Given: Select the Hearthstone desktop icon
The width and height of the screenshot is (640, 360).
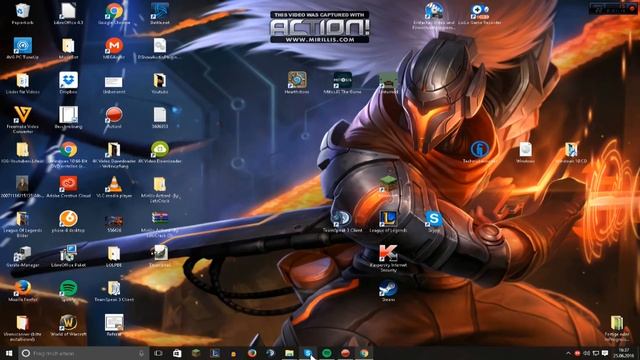Looking at the screenshot, I should [x=297, y=83].
